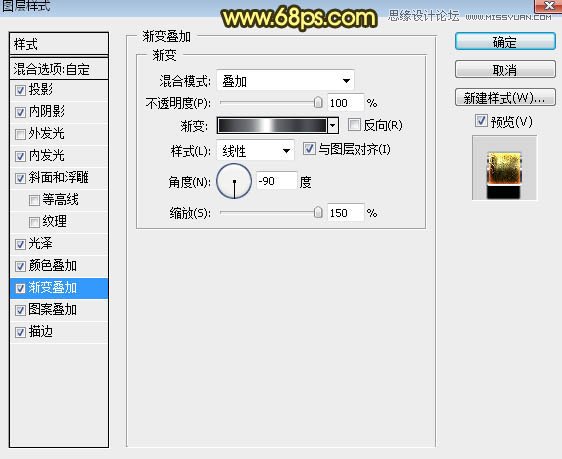Viewport: 562px width, 459px height.
Task: Click the 确定 OK button
Action: (505, 42)
